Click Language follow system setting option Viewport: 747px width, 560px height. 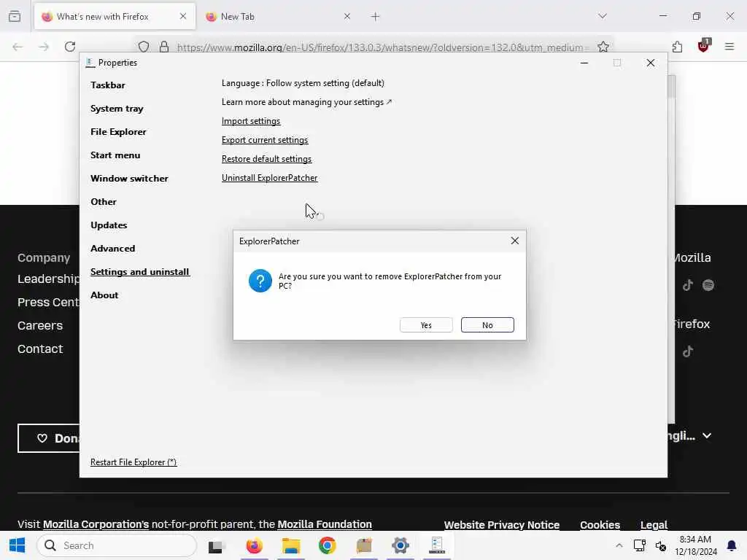[303, 83]
